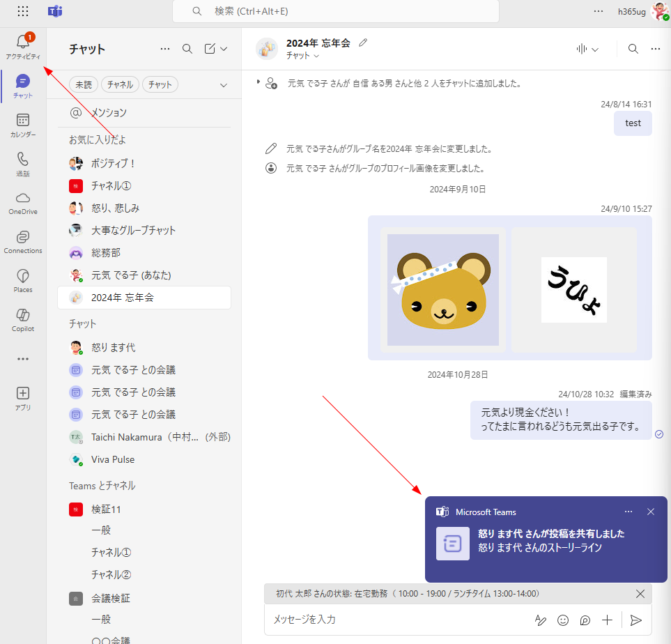Screen dimensions: 671x644
Task: Open chat list more options ellipsis
Action: [164, 49]
